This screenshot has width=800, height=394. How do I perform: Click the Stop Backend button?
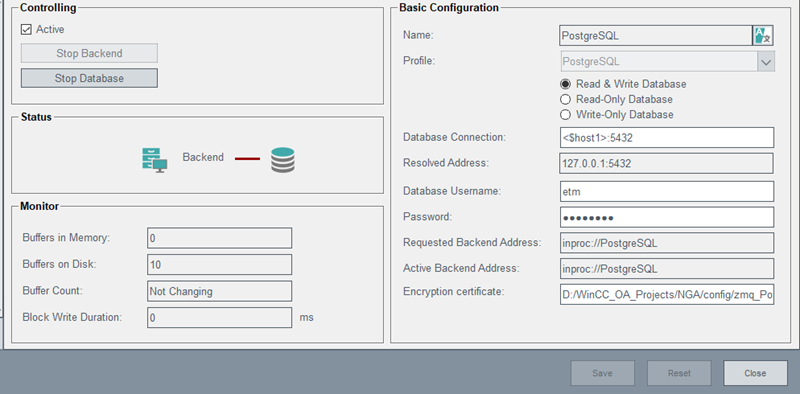click(89, 53)
